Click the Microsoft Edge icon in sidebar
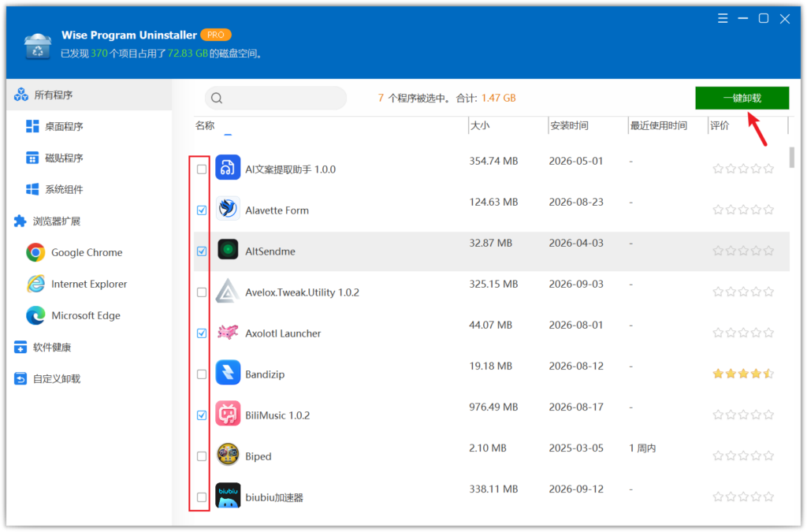The image size is (807, 532). (35, 315)
